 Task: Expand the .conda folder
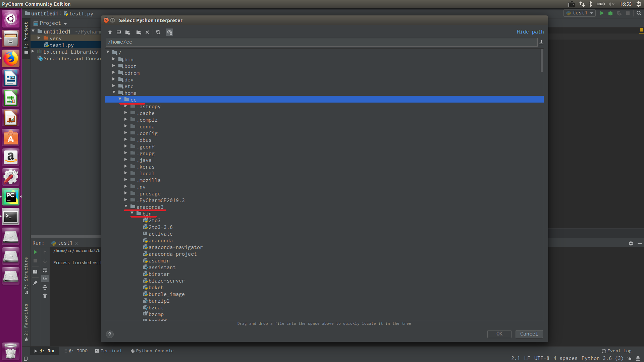[x=126, y=126]
